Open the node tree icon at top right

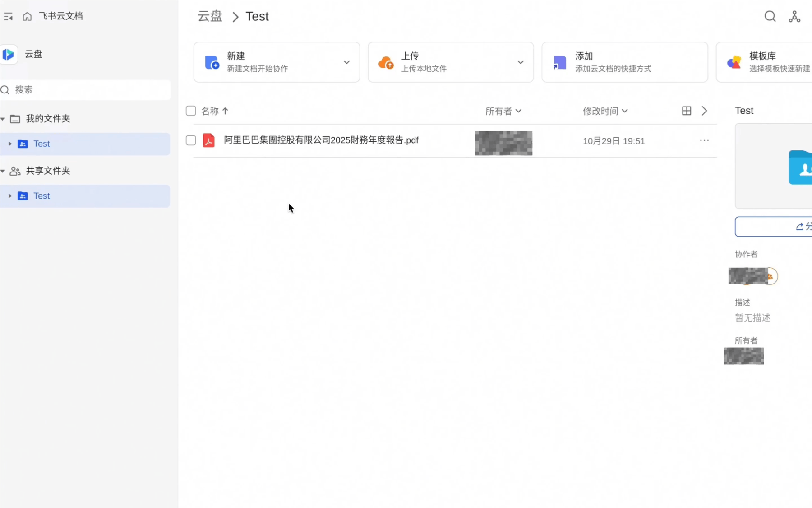pos(794,17)
